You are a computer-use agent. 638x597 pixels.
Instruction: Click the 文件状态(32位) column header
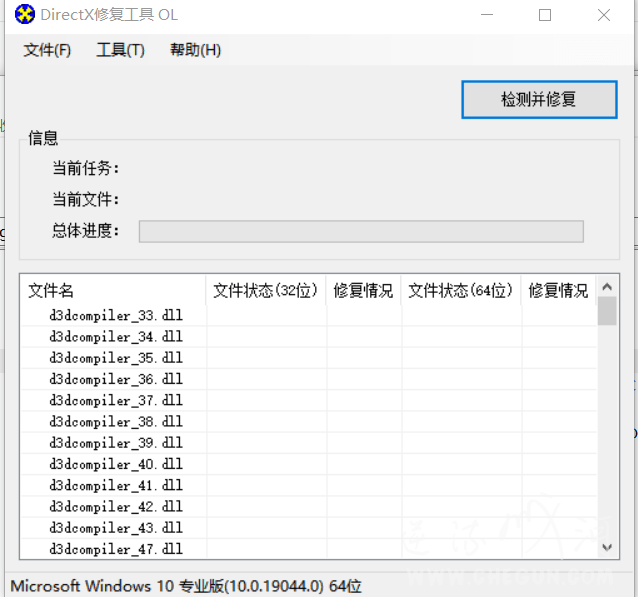[266, 290]
